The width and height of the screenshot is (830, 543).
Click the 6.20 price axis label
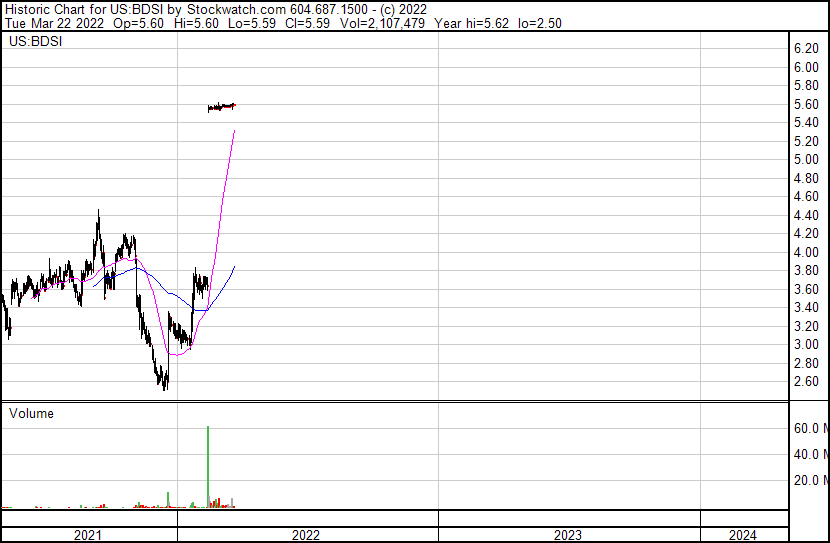[806, 48]
